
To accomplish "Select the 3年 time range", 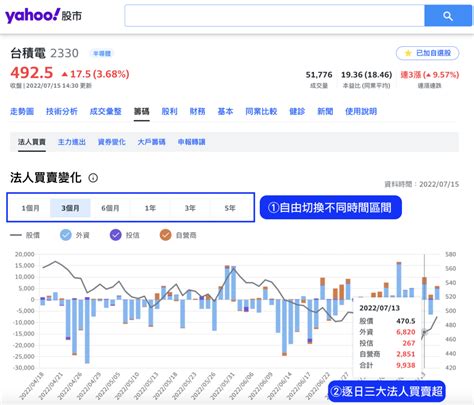I will coord(190,208).
